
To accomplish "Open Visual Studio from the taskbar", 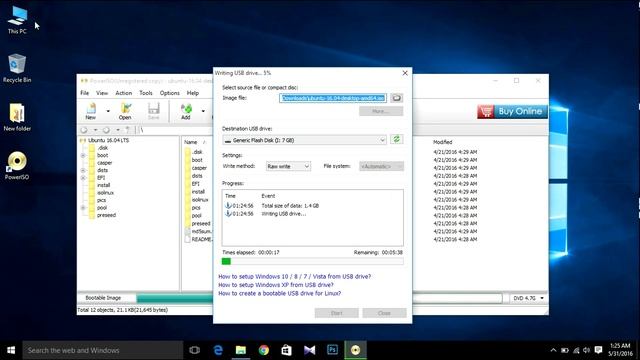I will click(309, 350).
